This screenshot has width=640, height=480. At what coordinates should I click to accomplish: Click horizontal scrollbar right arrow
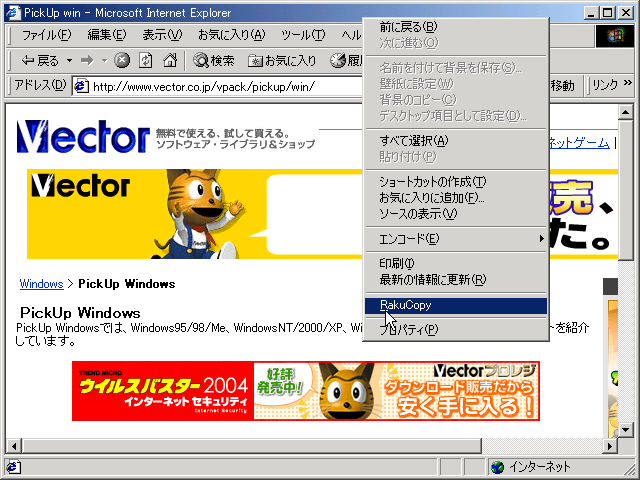610,446
